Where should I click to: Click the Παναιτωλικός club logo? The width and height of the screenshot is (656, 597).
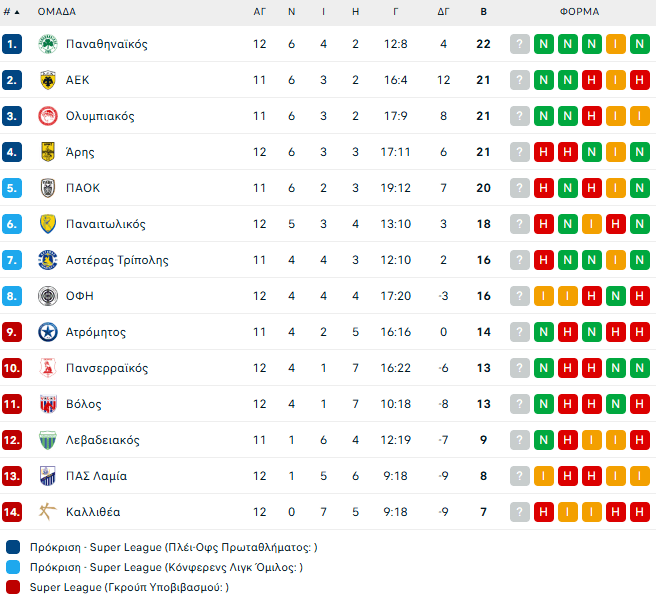(x=47, y=224)
